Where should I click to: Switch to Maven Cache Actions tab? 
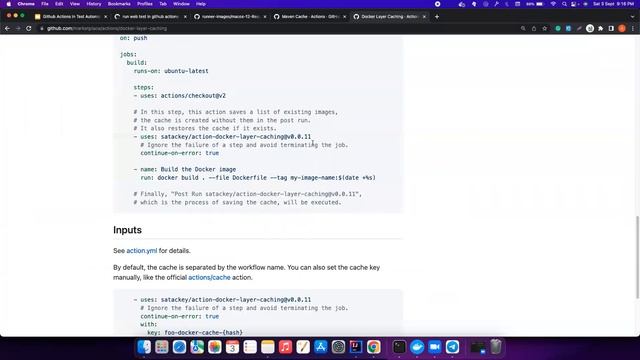[310, 17]
